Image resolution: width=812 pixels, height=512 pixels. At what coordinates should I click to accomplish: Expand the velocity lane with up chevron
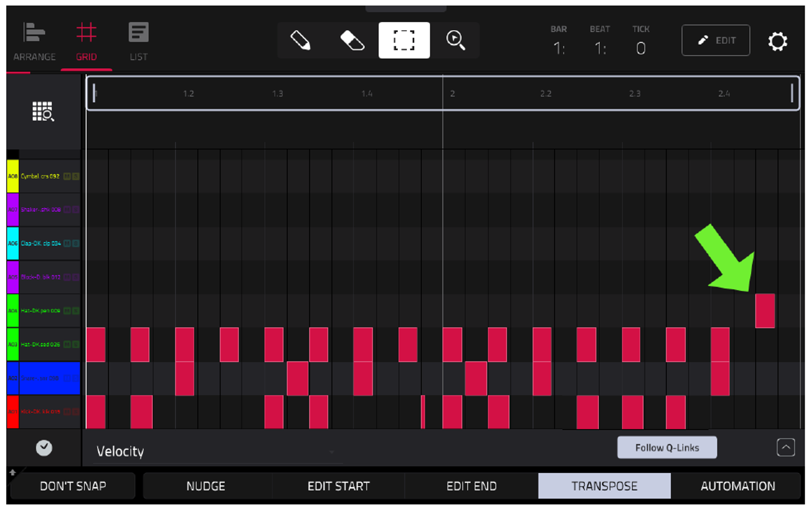point(786,447)
